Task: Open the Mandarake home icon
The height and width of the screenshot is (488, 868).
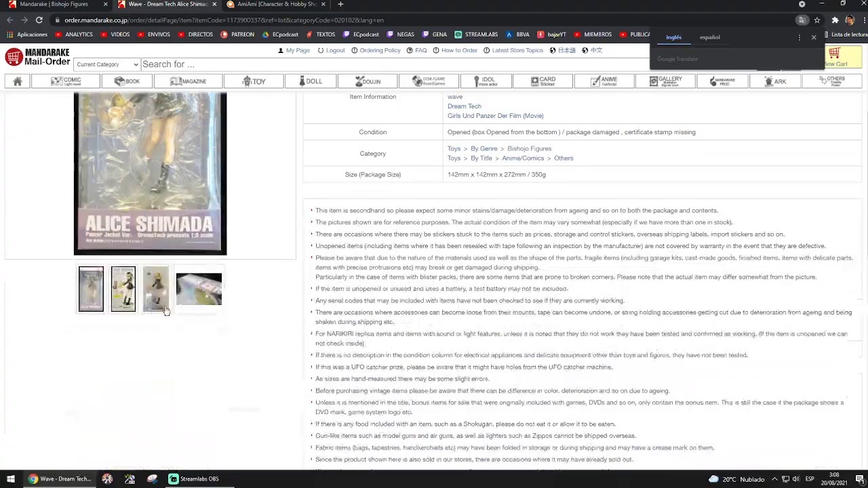Action: [x=18, y=81]
